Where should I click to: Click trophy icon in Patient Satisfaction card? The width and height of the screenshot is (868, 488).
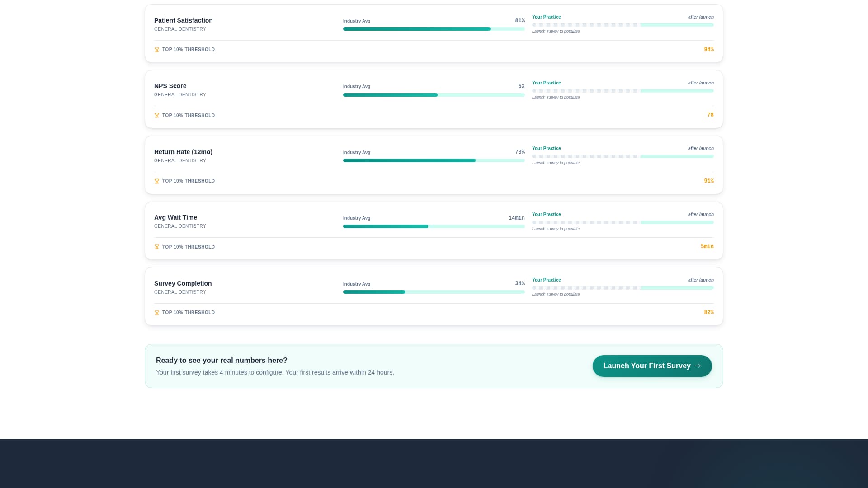point(157,50)
